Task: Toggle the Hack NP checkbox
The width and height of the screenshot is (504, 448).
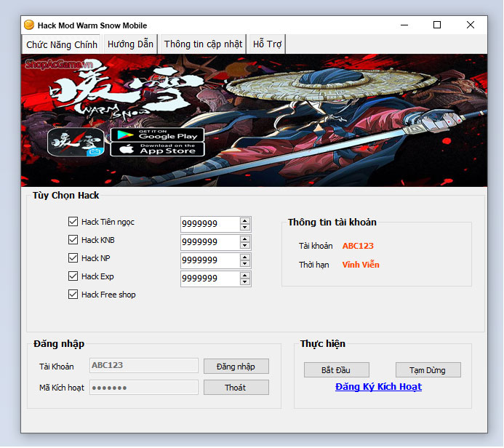Action: coord(73,257)
